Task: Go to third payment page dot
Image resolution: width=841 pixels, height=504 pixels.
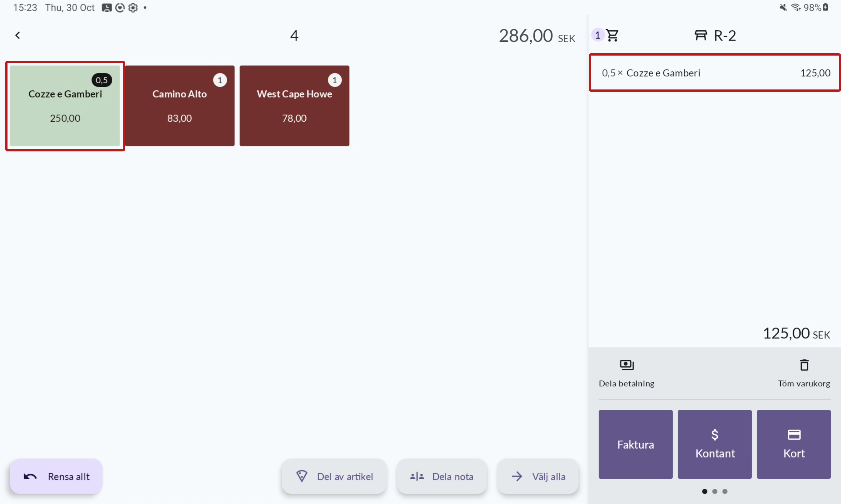Action: (725, 491)
